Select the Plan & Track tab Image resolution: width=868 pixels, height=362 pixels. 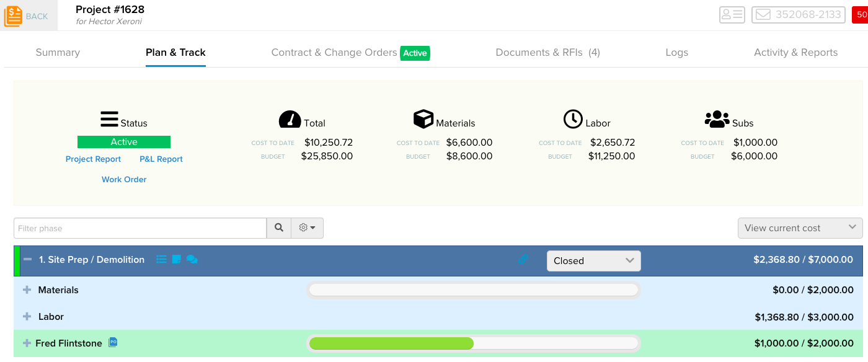click(175, 53)
